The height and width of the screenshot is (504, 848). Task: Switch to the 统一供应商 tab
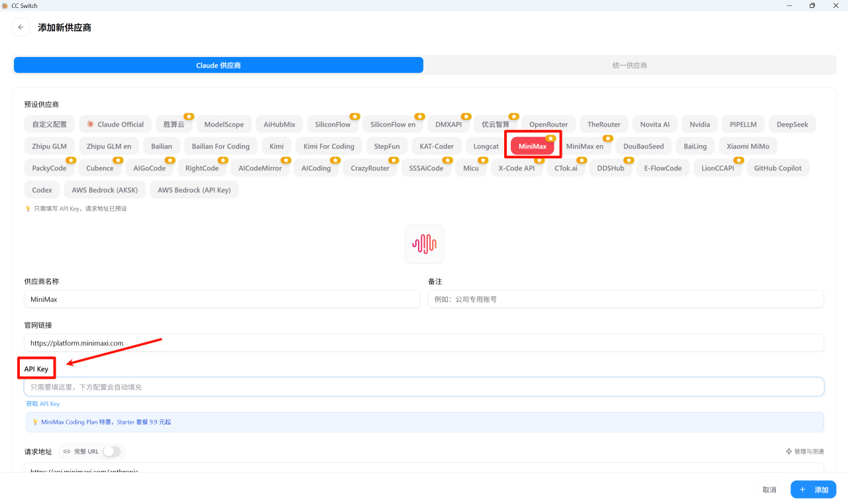click(x=629, y=66)
